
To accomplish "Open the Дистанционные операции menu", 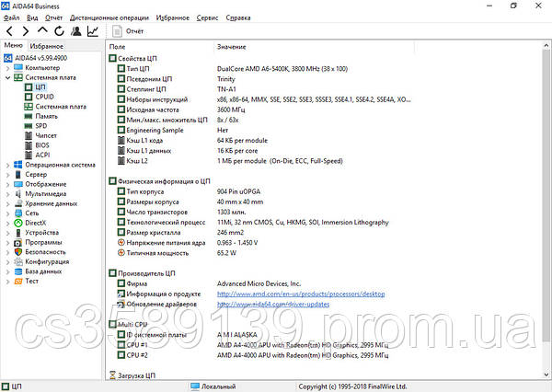I will coord(109,17).
